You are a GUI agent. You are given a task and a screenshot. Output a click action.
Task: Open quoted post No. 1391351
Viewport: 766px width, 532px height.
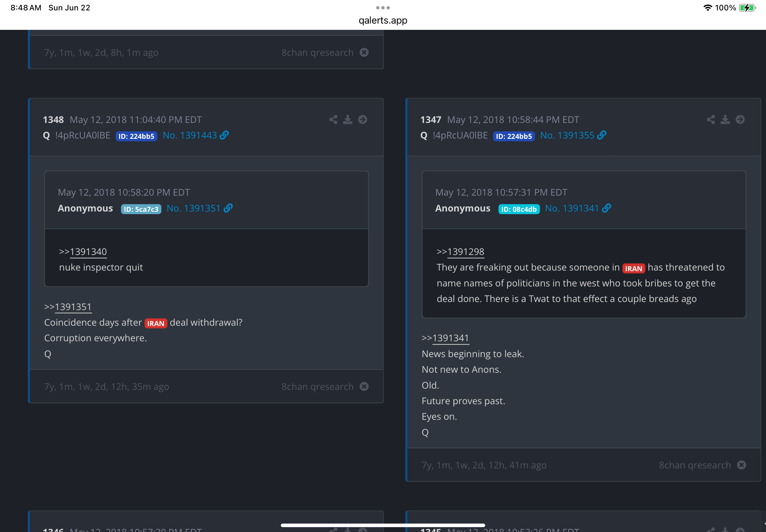[x=193, y=208]
